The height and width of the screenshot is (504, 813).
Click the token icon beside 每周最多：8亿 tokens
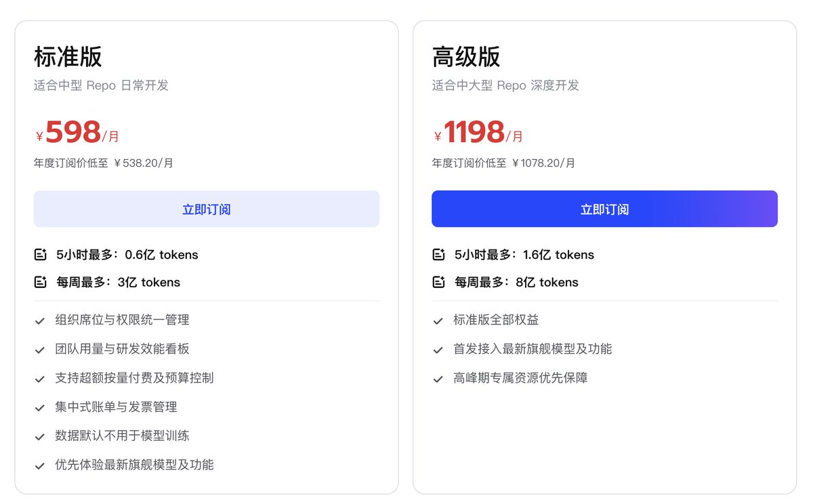pyautogui.click(x=438, y=282)
